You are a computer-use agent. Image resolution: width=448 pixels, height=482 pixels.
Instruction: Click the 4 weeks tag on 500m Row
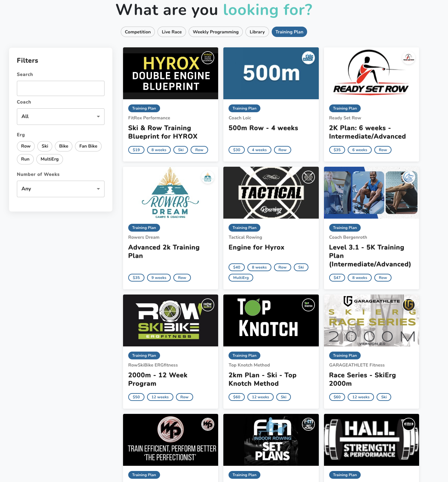pyautogui.click(x=259, y=150)
